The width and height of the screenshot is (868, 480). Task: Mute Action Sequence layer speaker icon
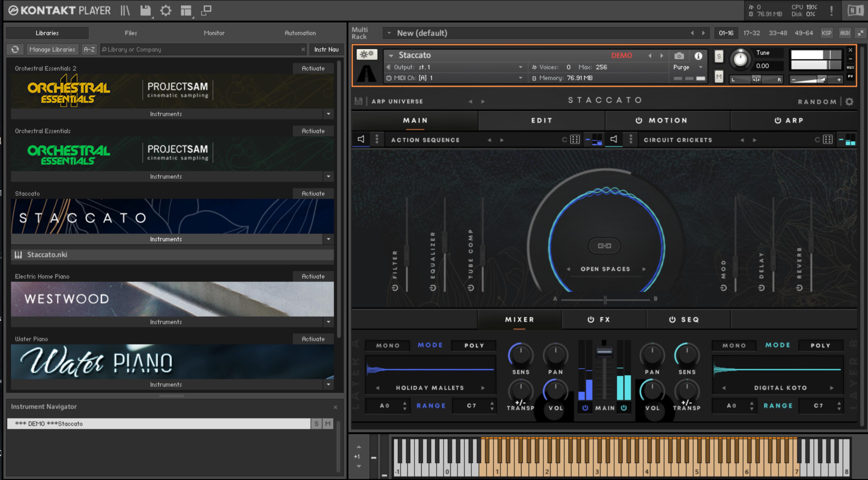tap(361, 139)
